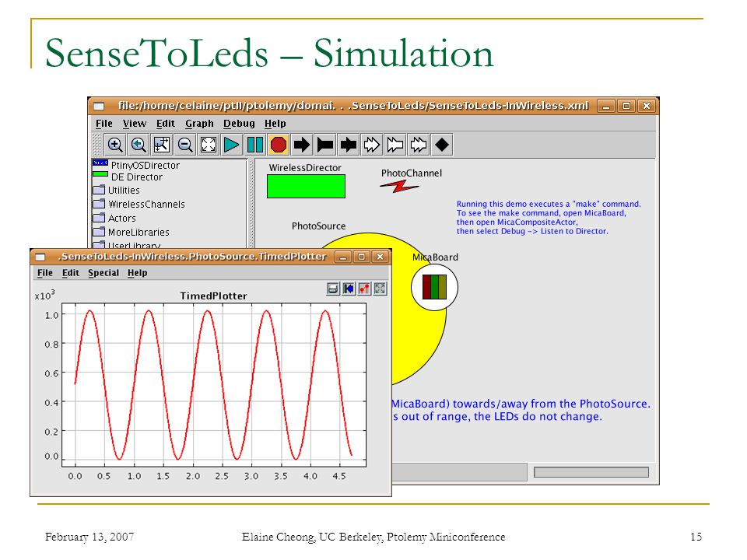The width and height of the screenshot is (747, 560).
Task: Stop the model with red octagon
Action: (x=279, y=145)
